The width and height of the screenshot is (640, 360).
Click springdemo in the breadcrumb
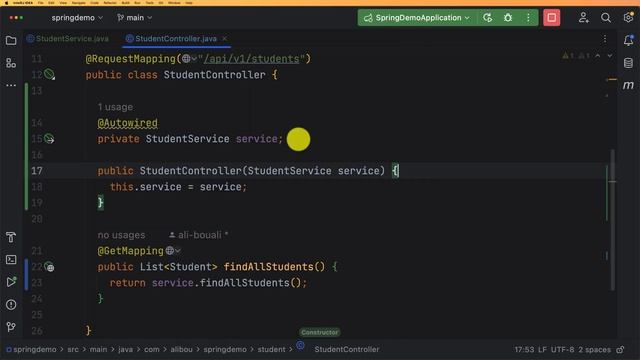[x=35, y=349]
